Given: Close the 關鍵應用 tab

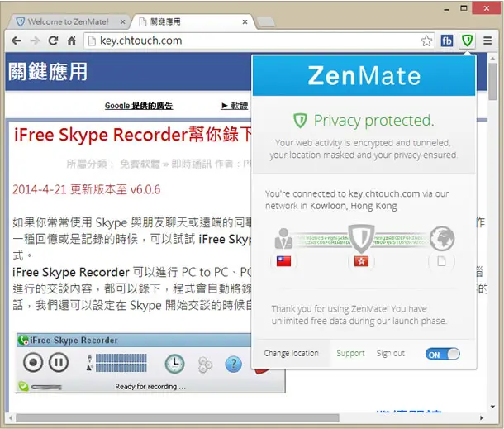Looking at the screenshot, I should tap(245, 21).
